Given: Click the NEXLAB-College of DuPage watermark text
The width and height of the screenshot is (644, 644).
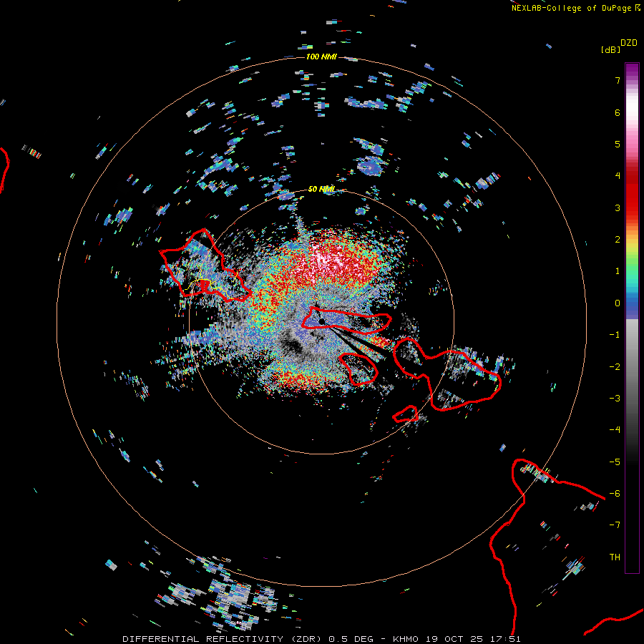Looking at the screenshot, I should pos(575,8).
